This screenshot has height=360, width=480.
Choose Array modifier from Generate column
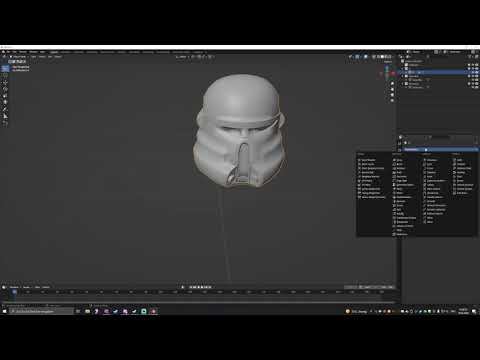pyautogui.click(x=399, y=160)
